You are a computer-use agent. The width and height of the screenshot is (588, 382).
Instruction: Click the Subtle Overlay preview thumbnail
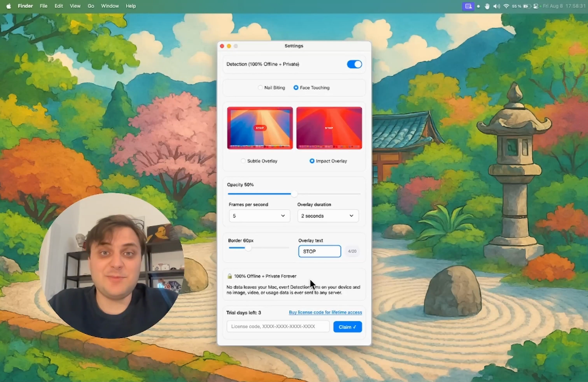coord(260,128)
